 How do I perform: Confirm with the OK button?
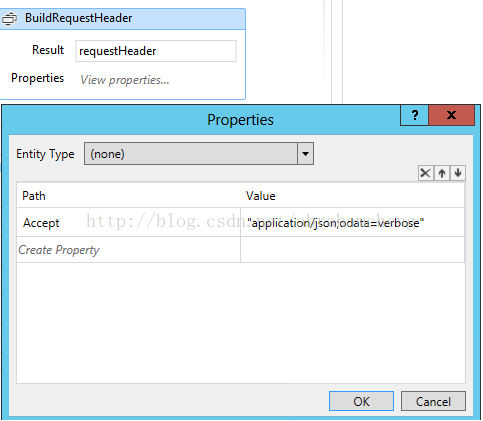(361, 401)
